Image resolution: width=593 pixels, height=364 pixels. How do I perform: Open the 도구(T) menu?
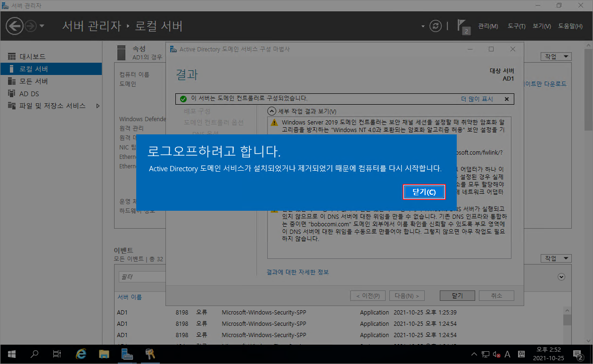point(517,26)
